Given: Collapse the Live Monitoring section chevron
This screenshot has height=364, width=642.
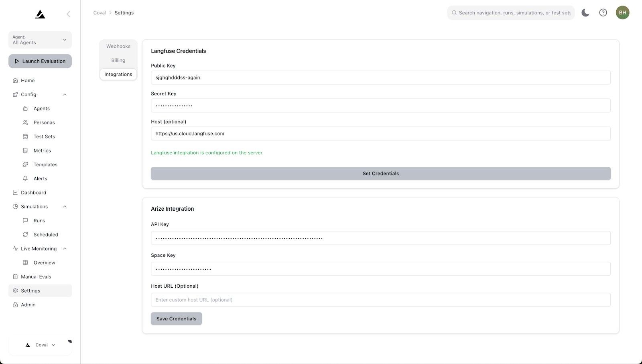Looking at the screenshot, I should (x=65, y=249).
